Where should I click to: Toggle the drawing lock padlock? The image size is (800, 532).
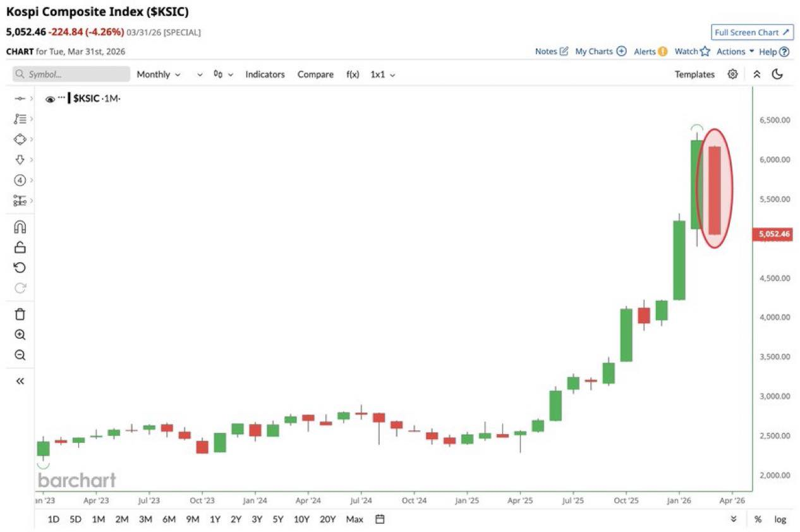click(20, 247)
